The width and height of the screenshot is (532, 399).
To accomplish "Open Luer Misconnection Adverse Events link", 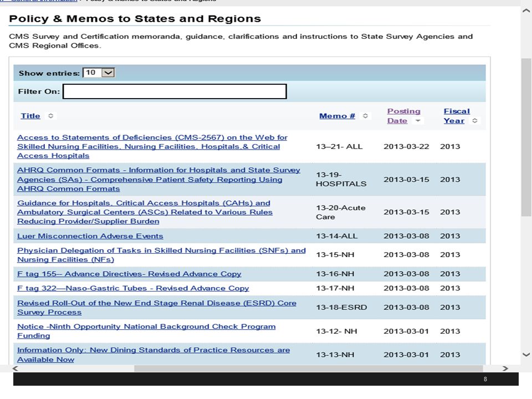I will [x=90, y=236].
